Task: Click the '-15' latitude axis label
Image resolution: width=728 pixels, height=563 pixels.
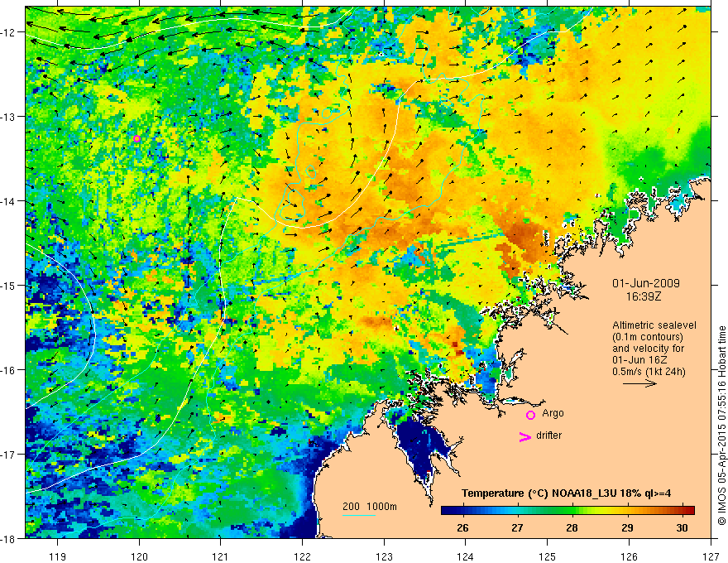Action: click(x=8, y=285)
